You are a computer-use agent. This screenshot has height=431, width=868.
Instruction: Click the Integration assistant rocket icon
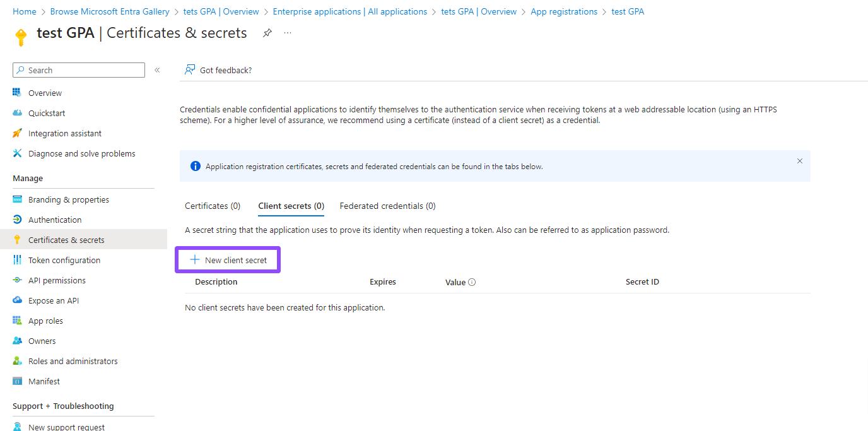point(17,133)
